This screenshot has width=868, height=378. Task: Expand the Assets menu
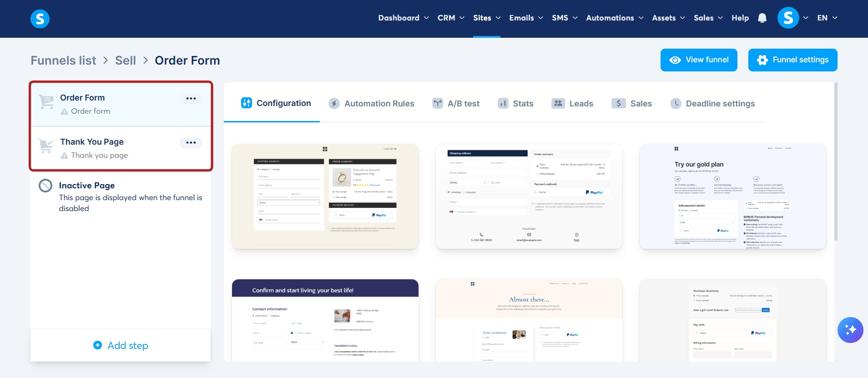[668, 18]
